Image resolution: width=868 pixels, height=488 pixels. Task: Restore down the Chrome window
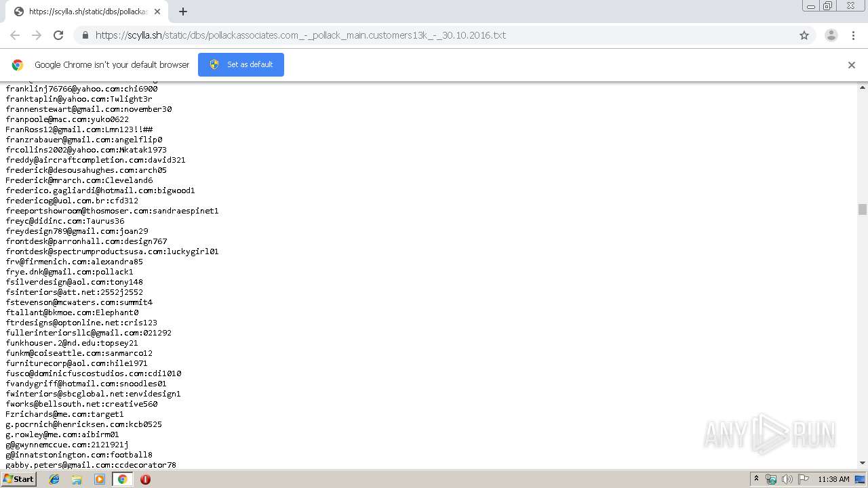point(828,6)
